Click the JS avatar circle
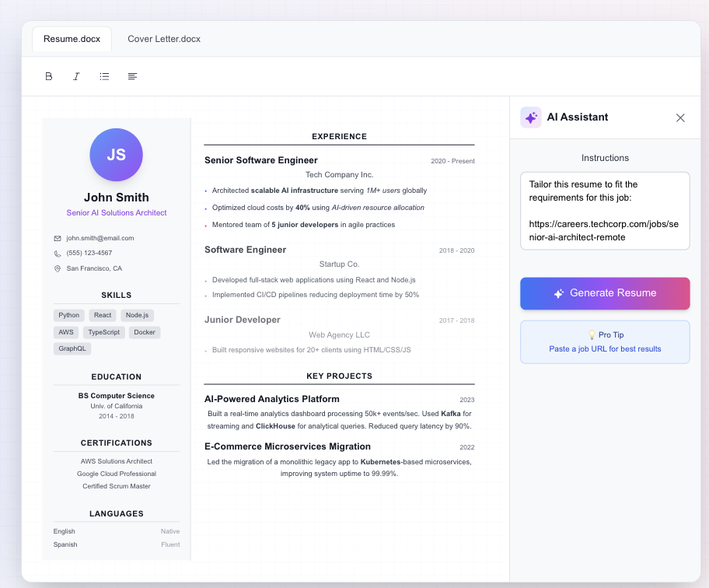 tap(116, 155)
